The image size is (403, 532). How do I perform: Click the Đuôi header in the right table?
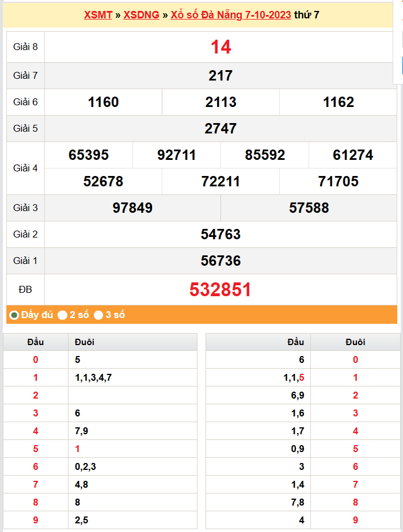pyautogui.click(x=355, y=342)
